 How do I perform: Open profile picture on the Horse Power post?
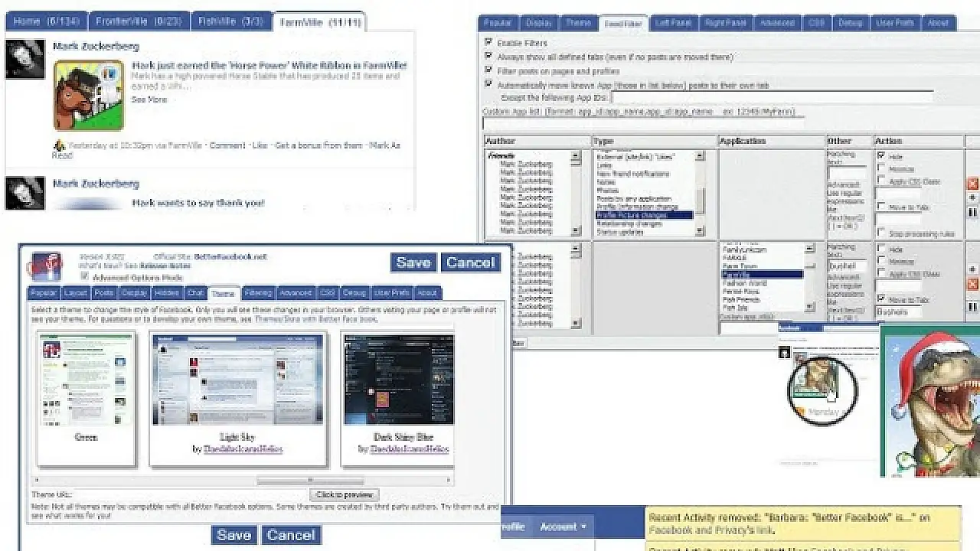tap(24, 59)
